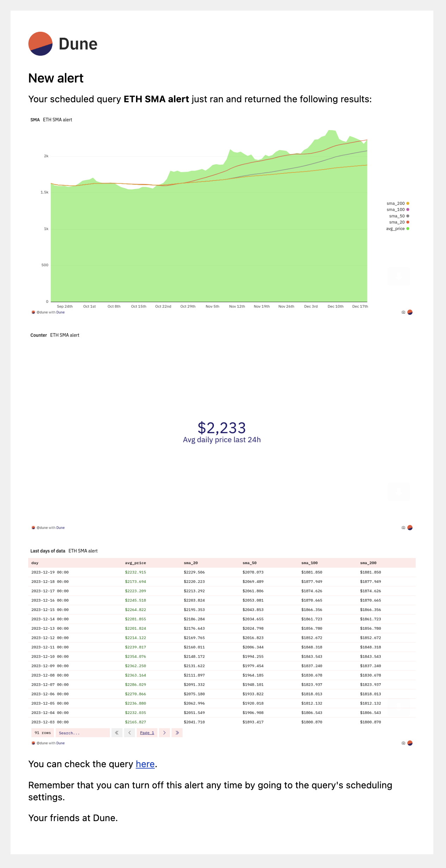446x868 pixels.
Task: Open the 'here' query link
Action: pos(145,764)
